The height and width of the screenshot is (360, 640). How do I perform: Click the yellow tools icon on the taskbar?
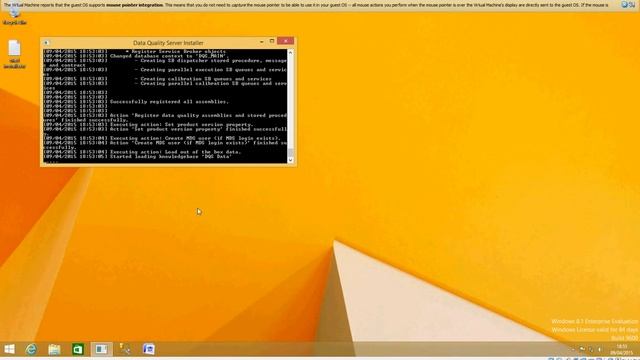(x=125, y=349)
